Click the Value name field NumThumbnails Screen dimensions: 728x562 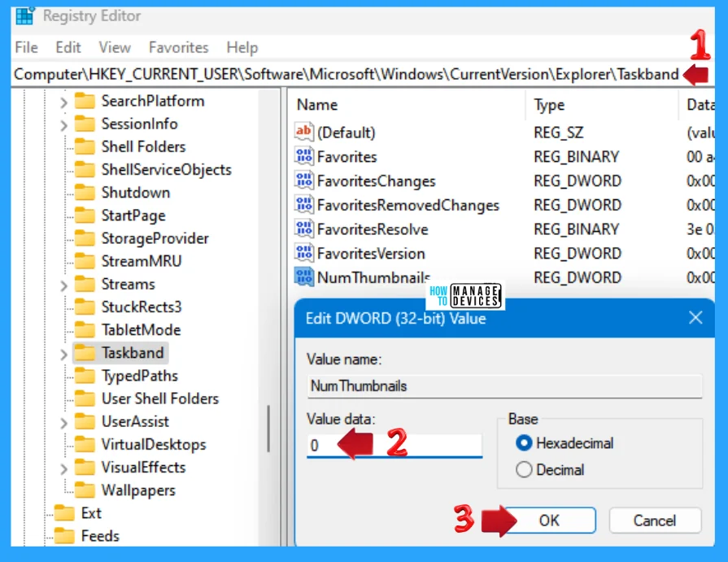click(x=504, y=386)
